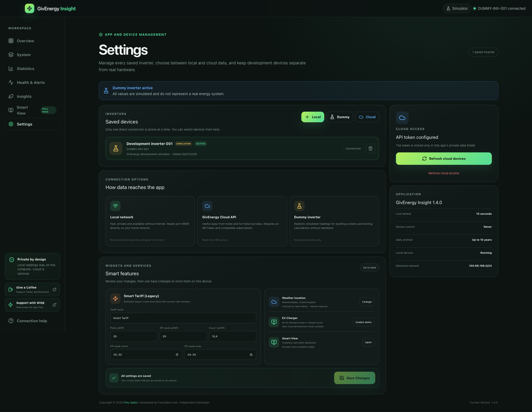Go to System in the sidebar
The width and height of the screenshot is (532, 412).
point(32,55)
